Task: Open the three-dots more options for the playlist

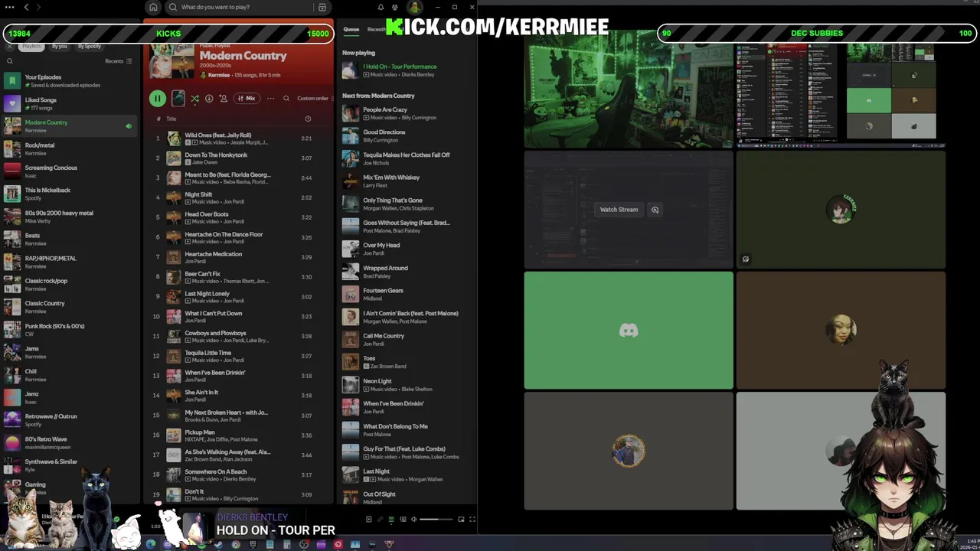Action: pos(270,99)
